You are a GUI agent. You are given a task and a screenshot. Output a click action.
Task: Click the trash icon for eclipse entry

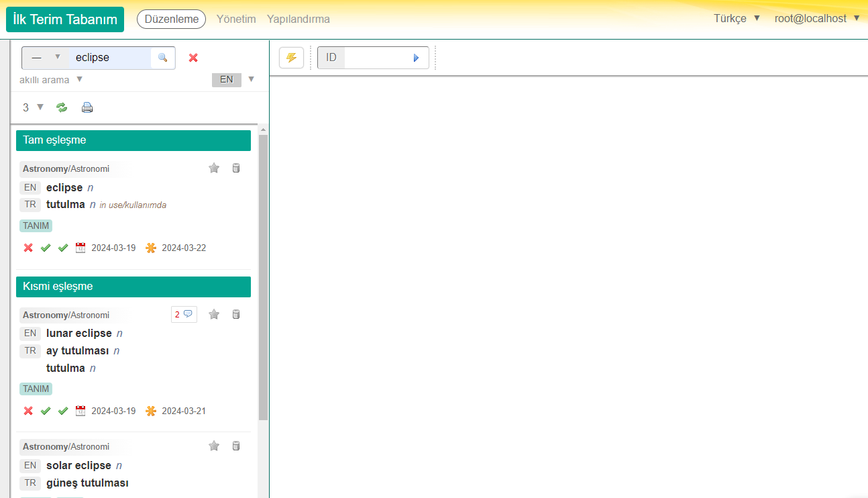click(x=236, y=168)
